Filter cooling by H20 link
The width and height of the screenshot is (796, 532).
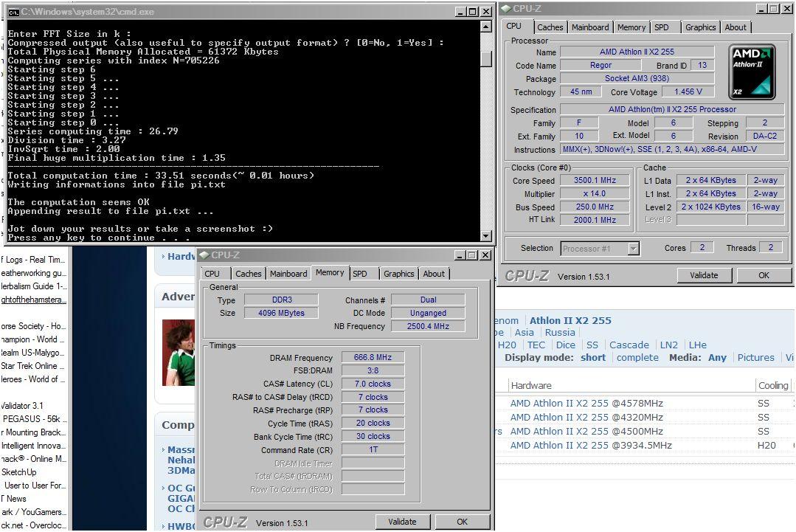tap(507, 345)
